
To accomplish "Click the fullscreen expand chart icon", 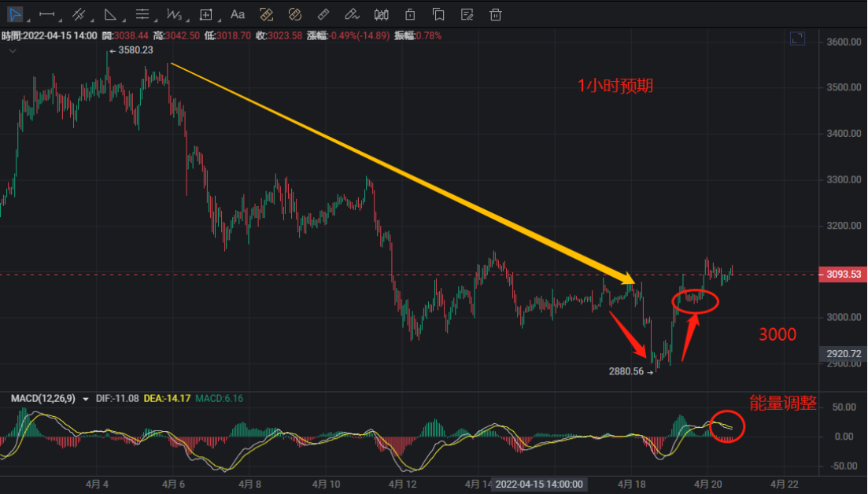I will click(797, 39).
